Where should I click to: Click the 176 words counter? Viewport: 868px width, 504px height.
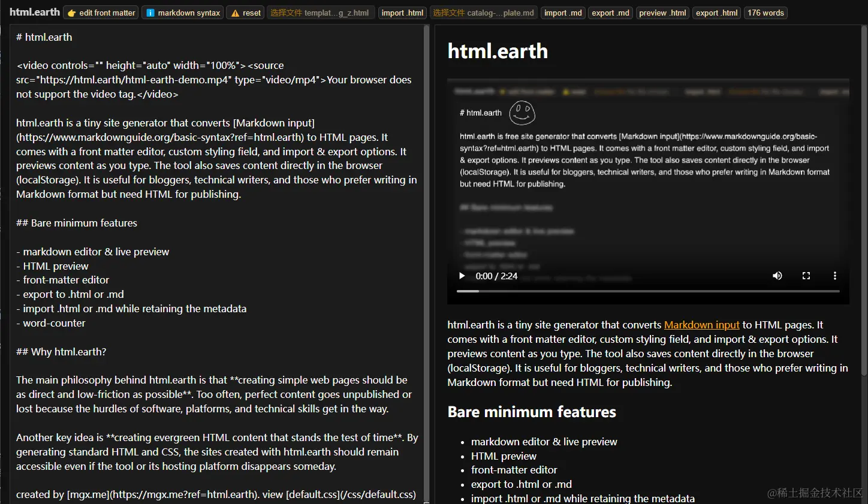tap(765, 13)
